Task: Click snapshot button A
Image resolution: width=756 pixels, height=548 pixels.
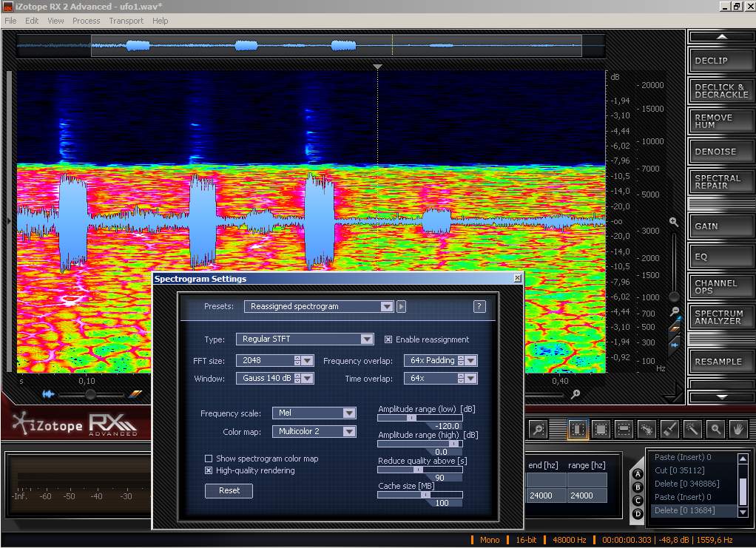Action: tap(638, 474)
